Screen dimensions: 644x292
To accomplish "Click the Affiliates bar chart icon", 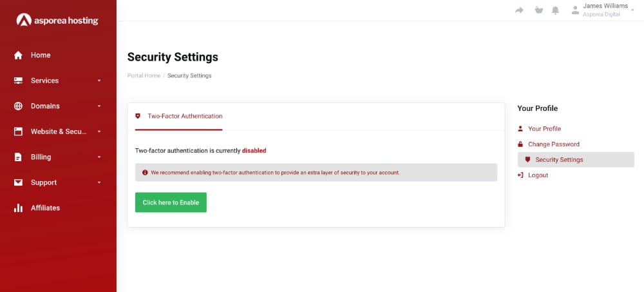I will point(19,208).
